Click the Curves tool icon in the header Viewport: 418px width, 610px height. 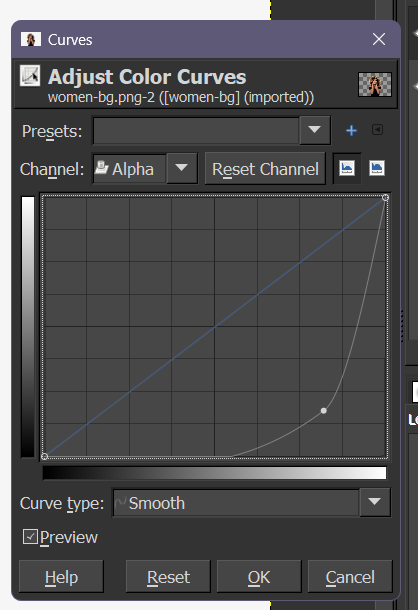click(x=30, y=75)
